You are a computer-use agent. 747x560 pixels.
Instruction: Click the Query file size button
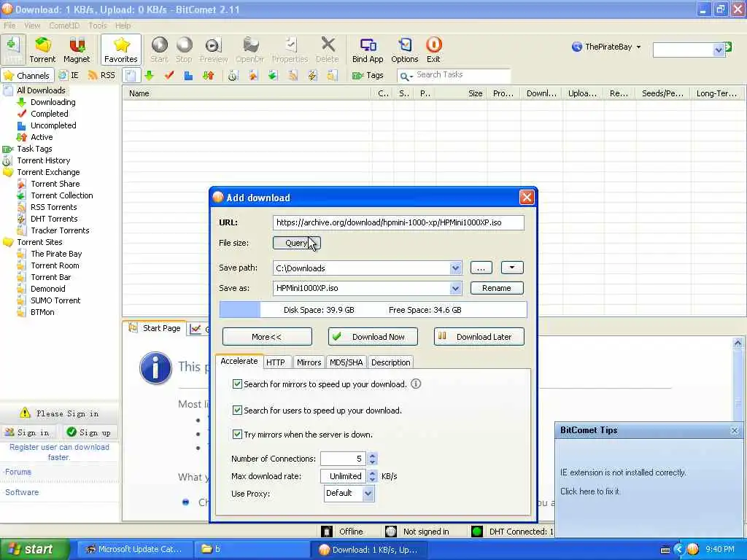[296, 243]
